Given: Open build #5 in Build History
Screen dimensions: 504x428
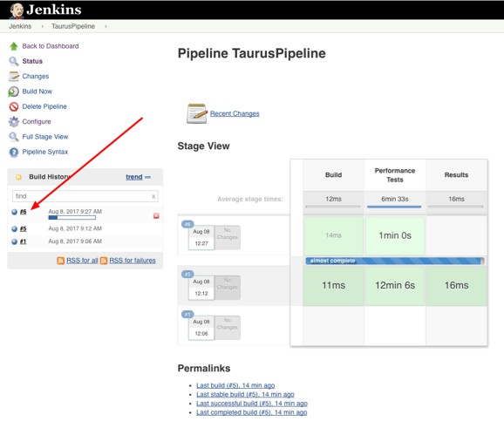Looking at the screenshot, I should 24,228.
